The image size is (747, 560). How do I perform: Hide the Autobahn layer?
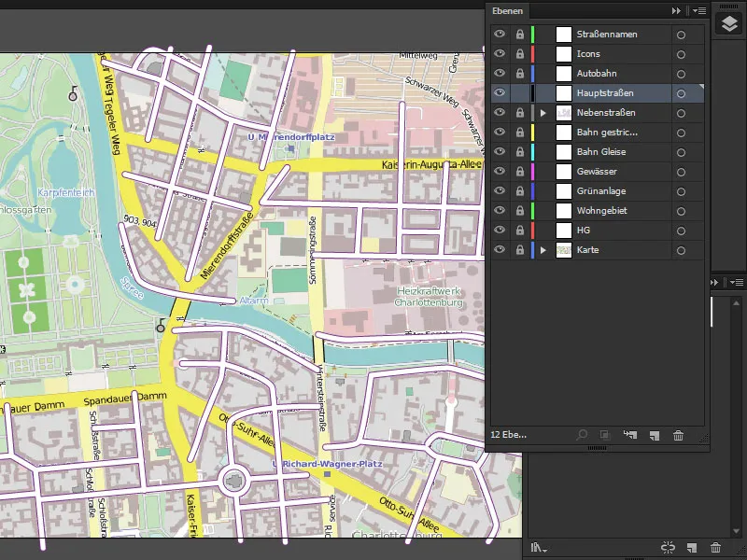500,73
